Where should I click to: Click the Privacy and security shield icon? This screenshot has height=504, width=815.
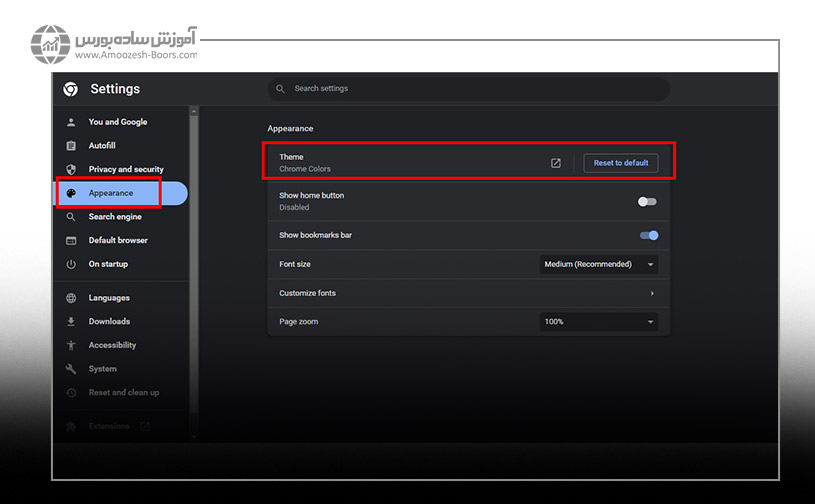coord(71,170)
